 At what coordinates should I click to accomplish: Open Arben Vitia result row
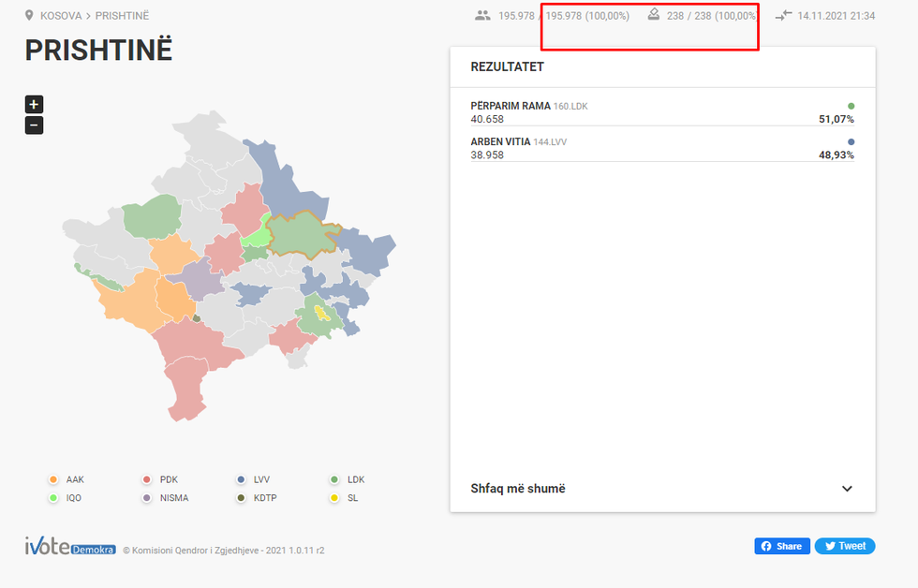click(661, 148)
